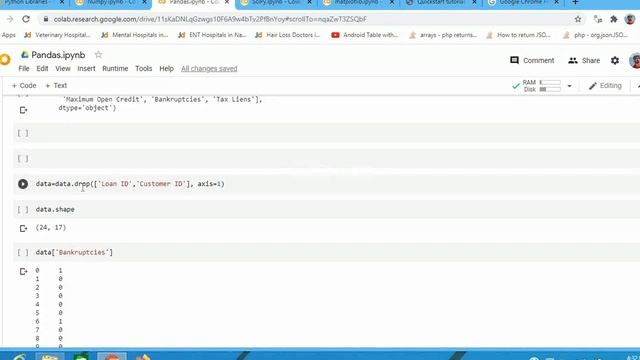The image size is (640, 360).
Task: Open the Editing mode dropdown
Action: [x=605, y=86]
